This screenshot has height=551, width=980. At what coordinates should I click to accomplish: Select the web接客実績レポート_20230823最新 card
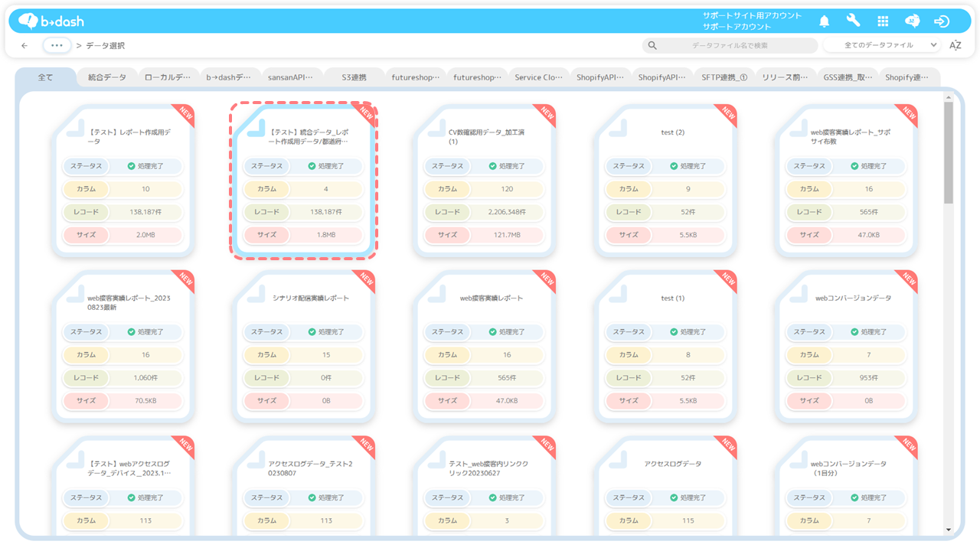pos(123,346)
